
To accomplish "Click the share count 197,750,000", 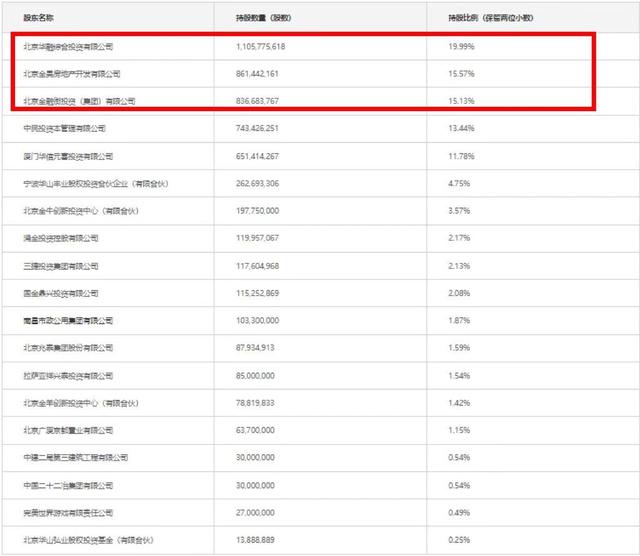I will coord(257,211).
